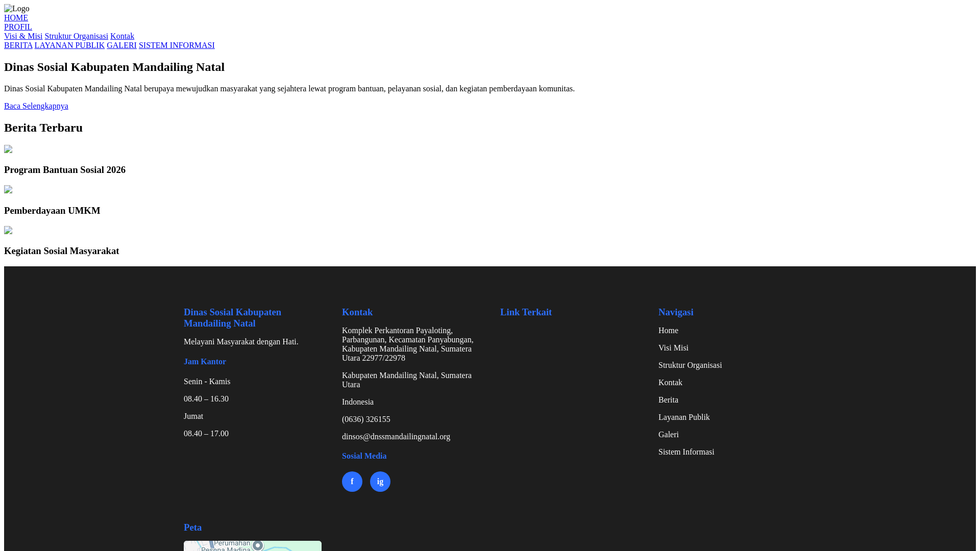Select Kontak submenu link at top

point(122,36)
